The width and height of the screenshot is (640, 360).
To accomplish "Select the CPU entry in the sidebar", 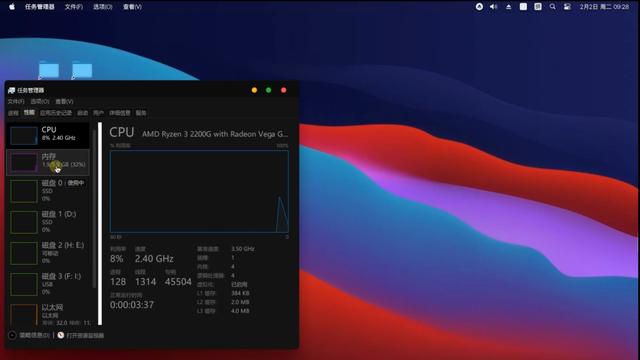I will (48, 135).
